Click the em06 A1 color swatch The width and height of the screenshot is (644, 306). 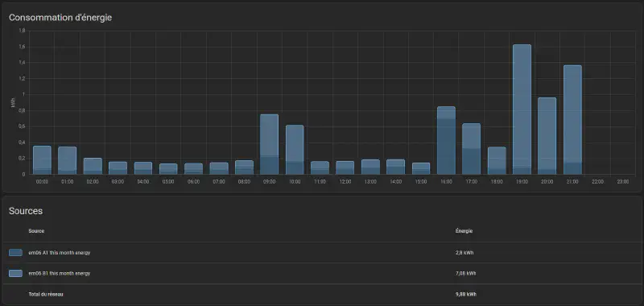click(x=15, y=253)
